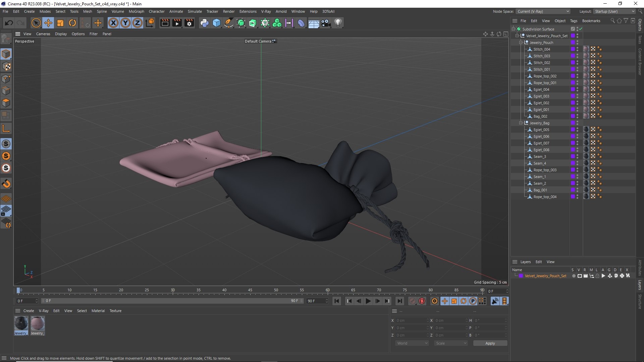The width and height of the screenshot is (644, 362).
Task: Click frame 45 on the timeline ruler
Action: [x=250, y=290]
